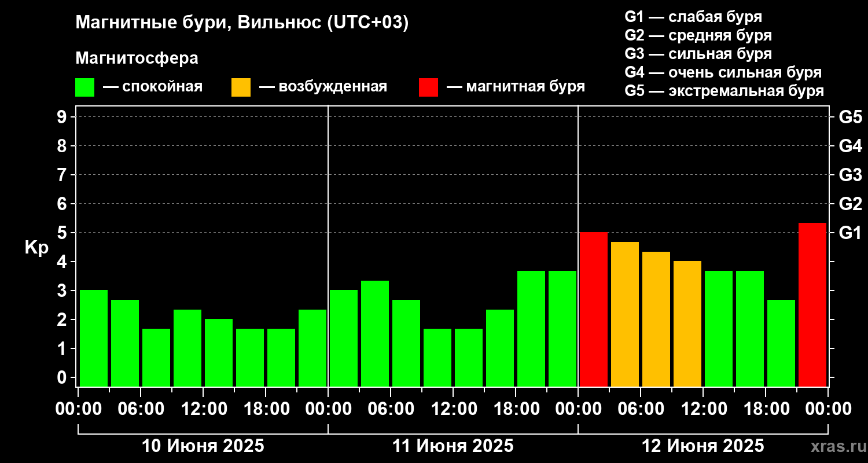Viewport: 868px width, 463px height.
Task: Click the 12:00 time label for 10 June
Action: (x=203, y=409)
